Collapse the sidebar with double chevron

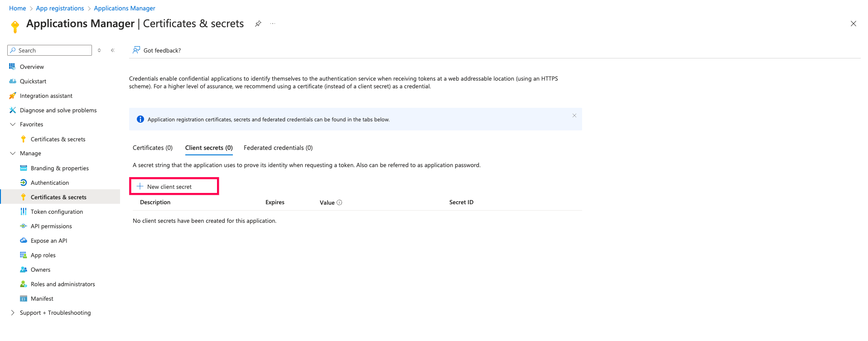pos(113,50)
